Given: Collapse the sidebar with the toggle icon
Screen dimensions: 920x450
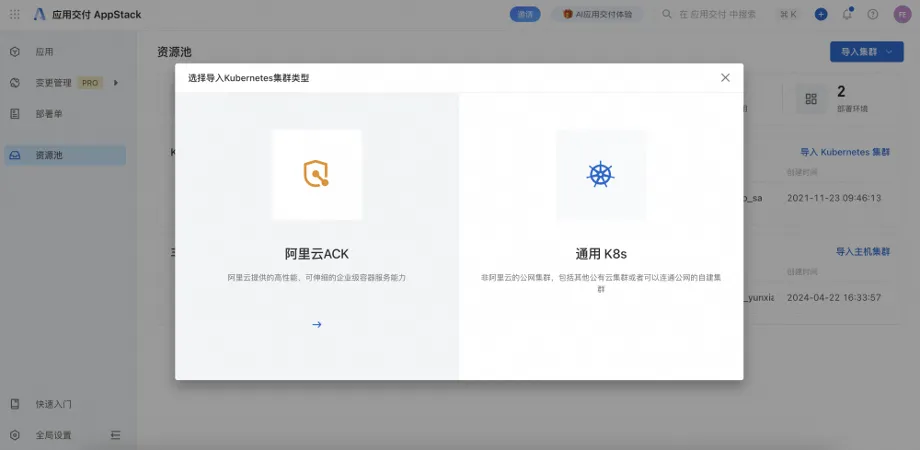Looking at the screenshot, I should tap(116, 435).
